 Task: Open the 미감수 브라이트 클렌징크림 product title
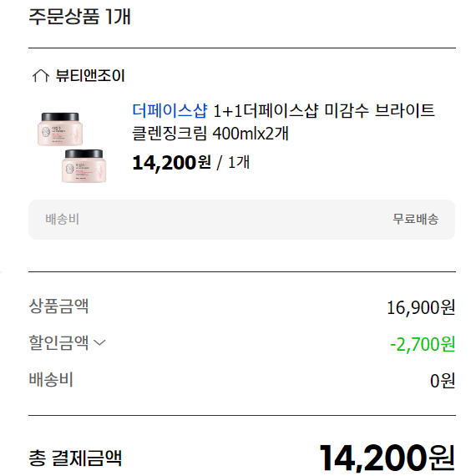(x=284, y=122)
